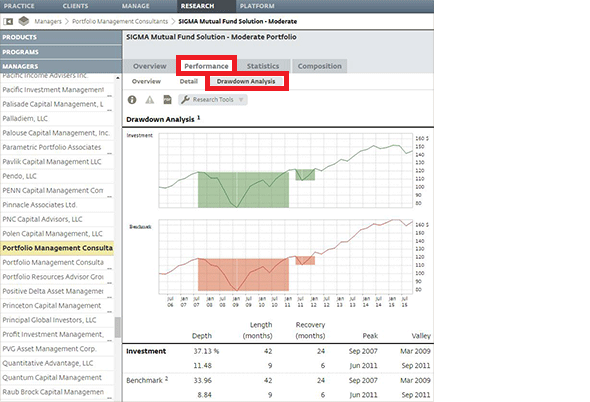
Task: Select Pacific Investment Management in list
Action: (x=57, y=90)
